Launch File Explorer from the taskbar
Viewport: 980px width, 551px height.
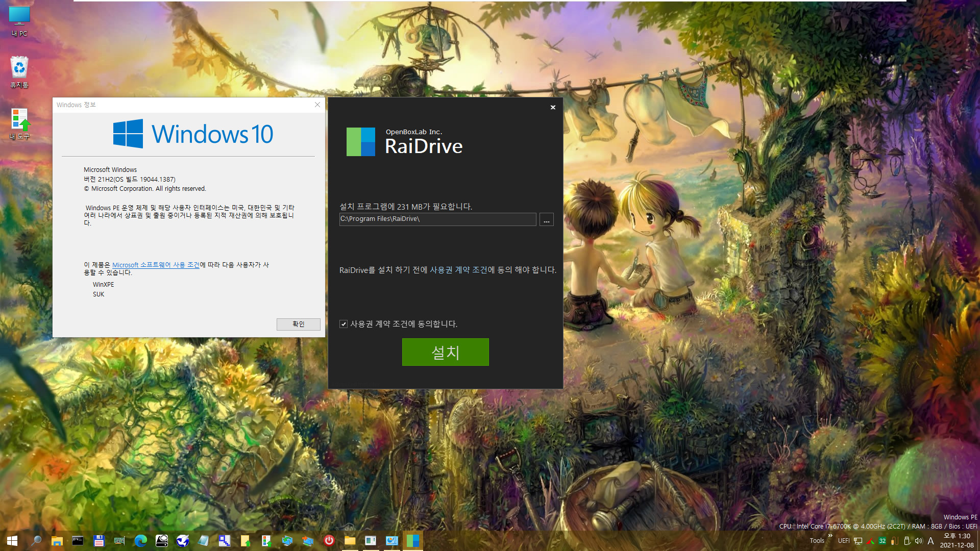click(57, 540)
